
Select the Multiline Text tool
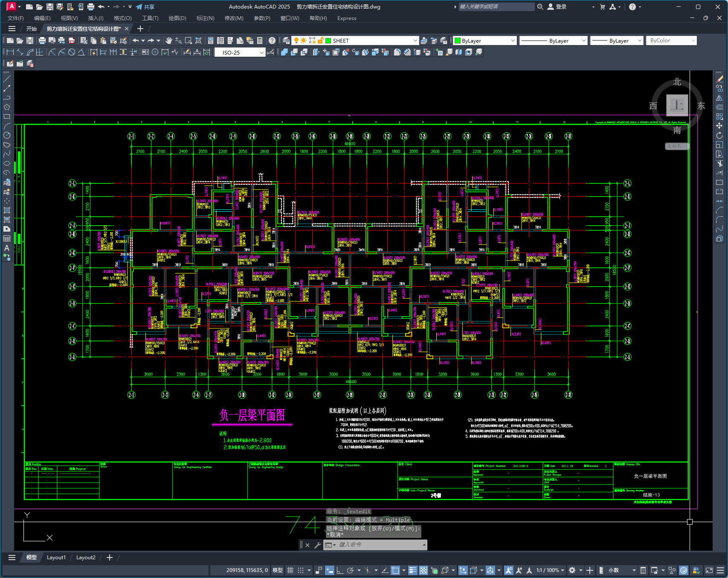click(7, 248)
